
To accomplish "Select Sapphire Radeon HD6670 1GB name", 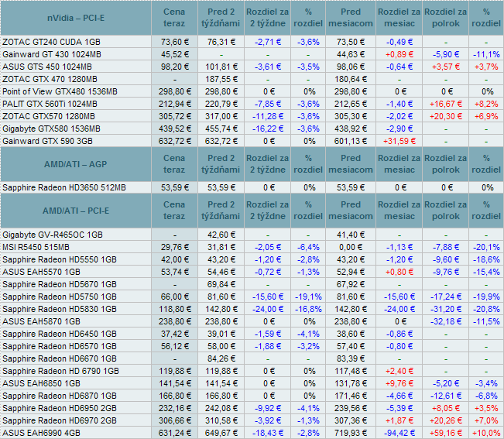I will (x=60, y=358).
